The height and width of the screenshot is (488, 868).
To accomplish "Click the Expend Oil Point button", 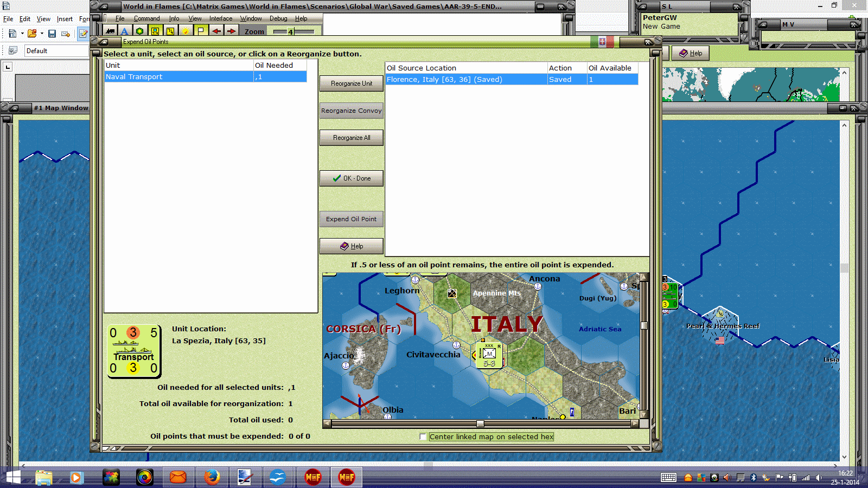I will [352, 219].
